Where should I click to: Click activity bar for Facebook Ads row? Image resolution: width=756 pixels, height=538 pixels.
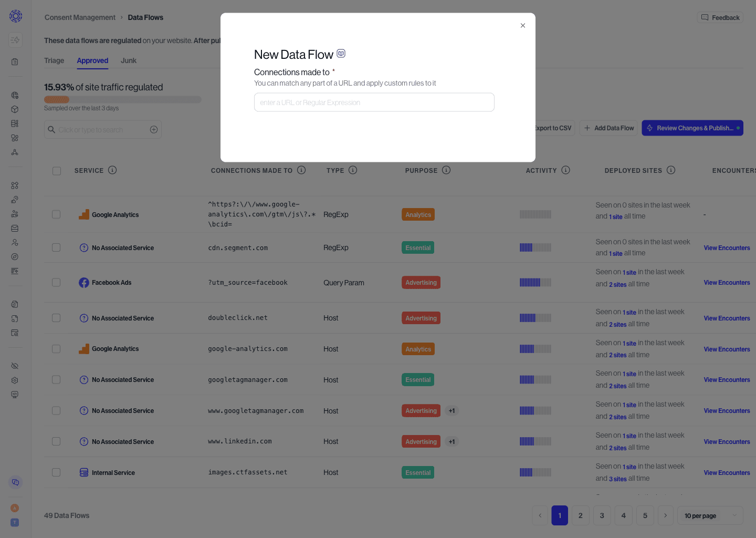[535, 283]
